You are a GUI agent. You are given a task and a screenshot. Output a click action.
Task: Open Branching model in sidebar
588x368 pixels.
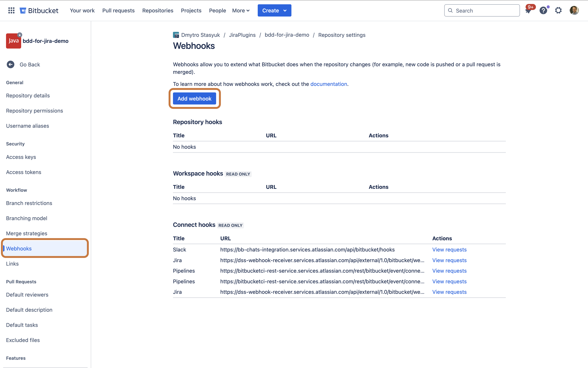tap(26, 218)
